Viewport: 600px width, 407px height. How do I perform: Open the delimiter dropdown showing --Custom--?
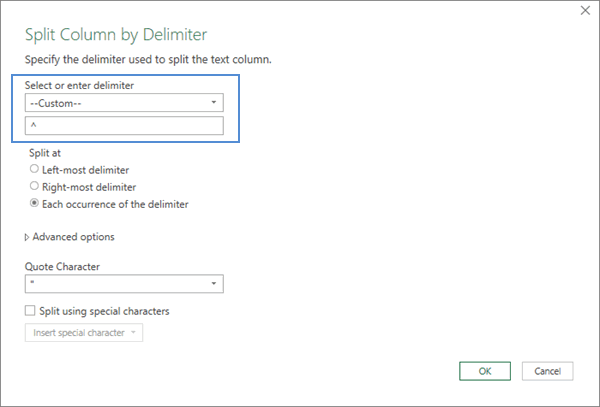click(124, 103)
